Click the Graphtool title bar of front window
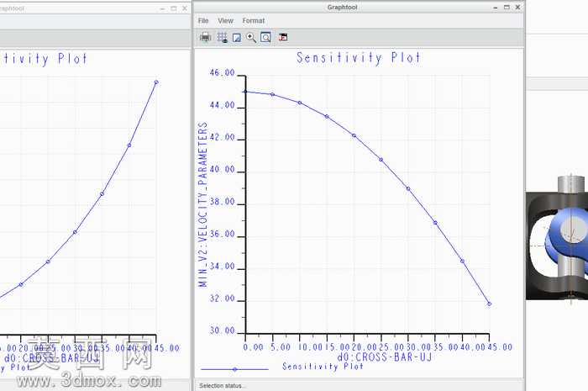The height and width of the screenshot is (391, 588). (x=343, y=7)
